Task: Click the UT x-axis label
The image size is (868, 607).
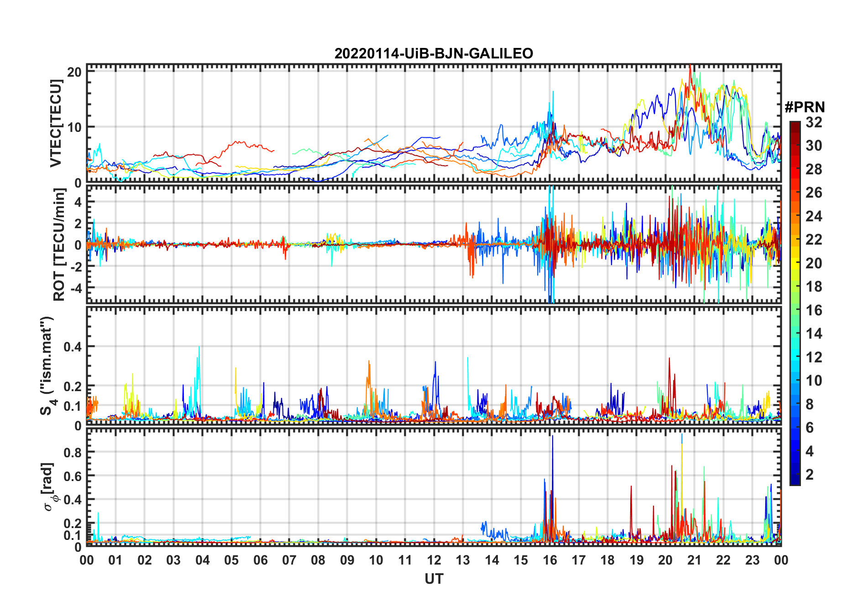Action: pos(434,579)
